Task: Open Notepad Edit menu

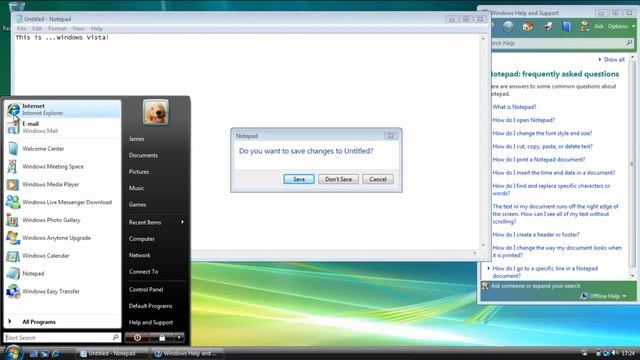Action: click(37, 29)
